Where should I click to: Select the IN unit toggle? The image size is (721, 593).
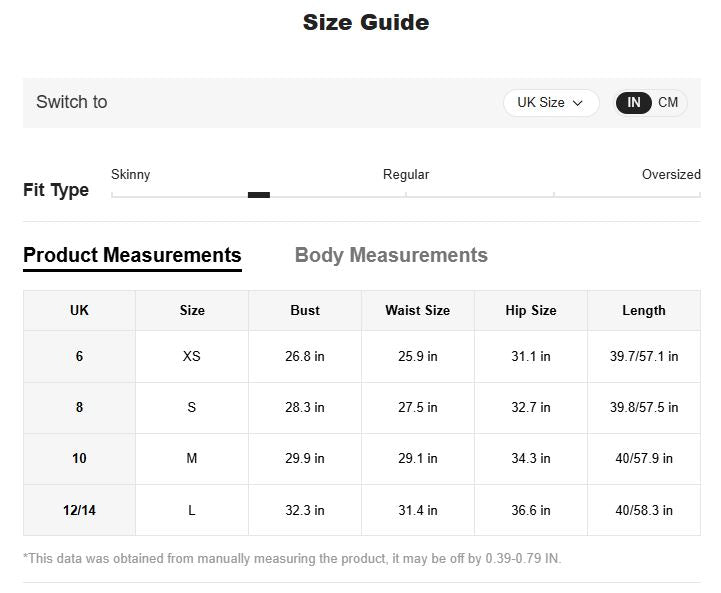coord(634,103)
